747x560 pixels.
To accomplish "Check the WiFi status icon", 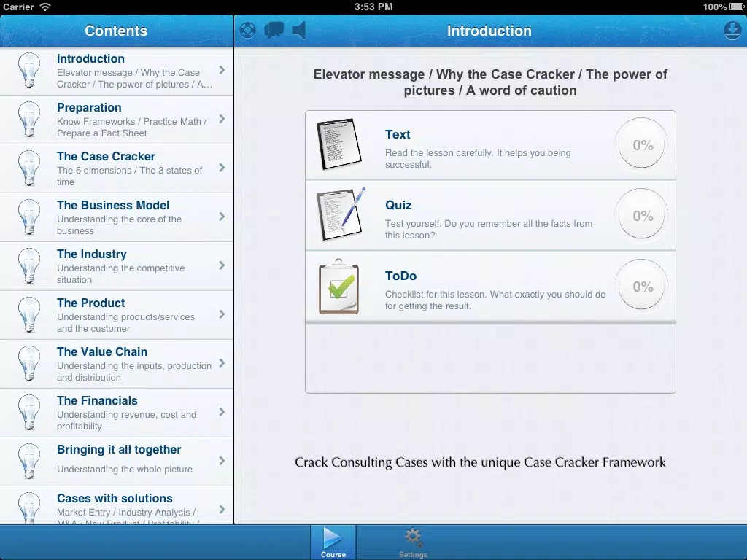I will (x=44, y=7).
